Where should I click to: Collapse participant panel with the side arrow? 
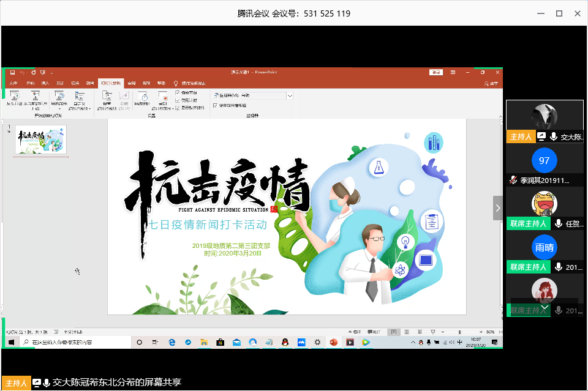click(498, 207)
